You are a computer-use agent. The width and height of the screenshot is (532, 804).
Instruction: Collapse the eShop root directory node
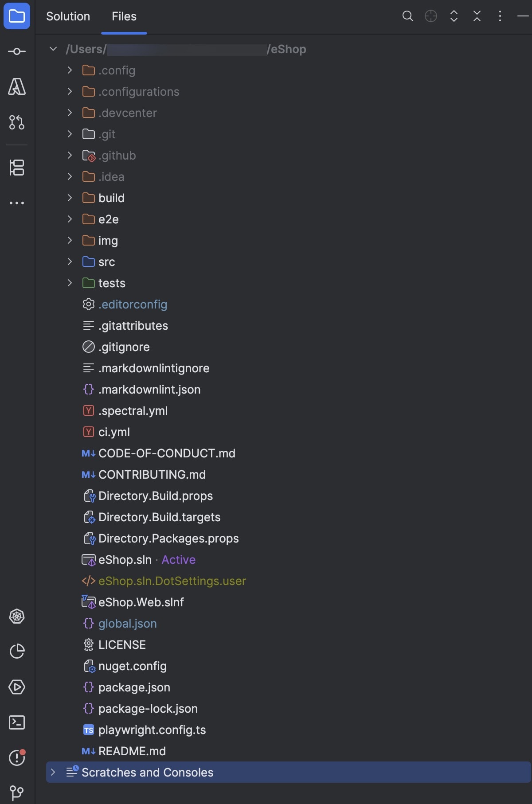[x=53, y=49]
